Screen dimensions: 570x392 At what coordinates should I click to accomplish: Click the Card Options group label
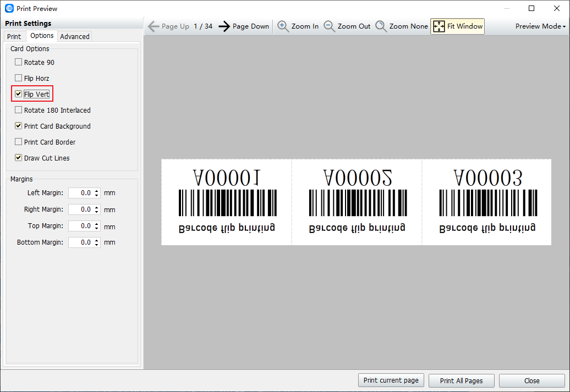point(30,49)
